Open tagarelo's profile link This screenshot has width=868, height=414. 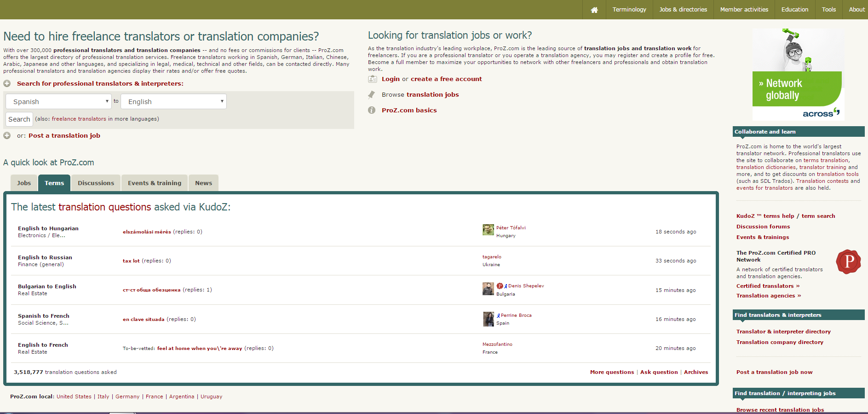pos(492,257)
